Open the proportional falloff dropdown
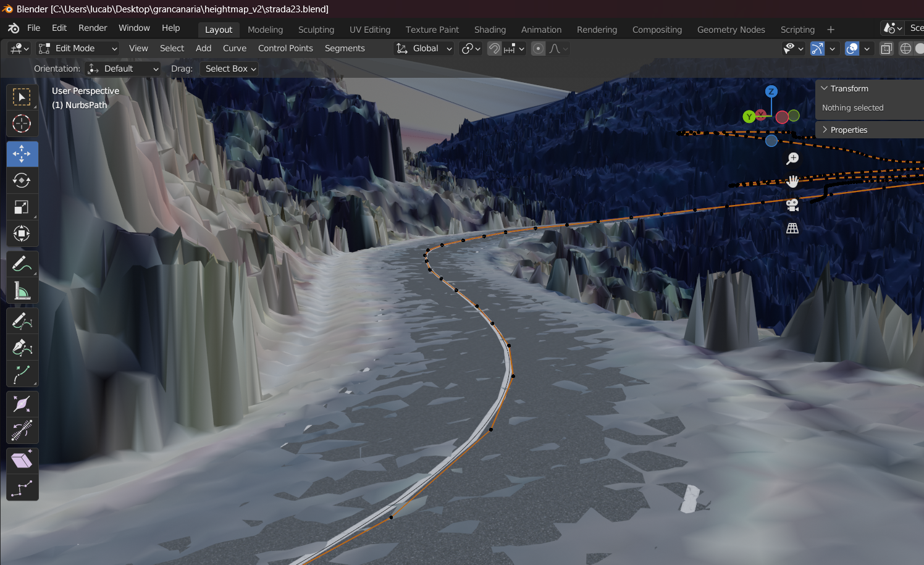 pyautogui.click(x=558, y=49)
